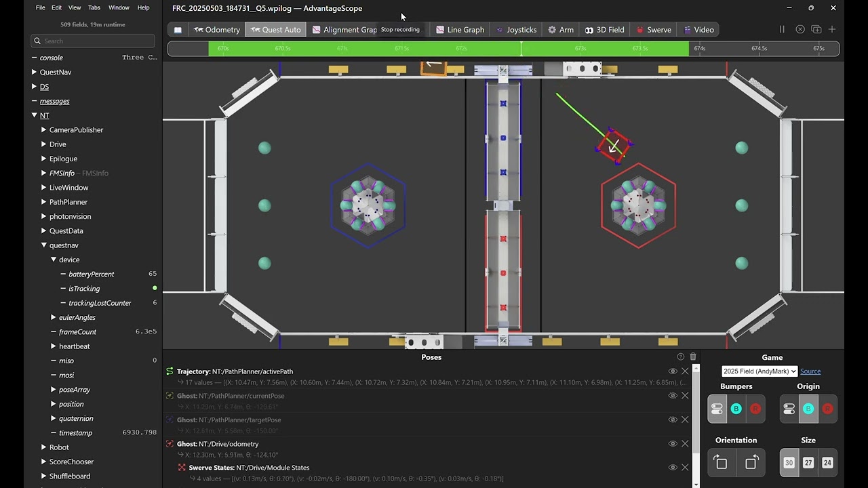Remove the Ghost currentPose source
Image resolution: width=868 pixels, height=488 pixels.
685,396
